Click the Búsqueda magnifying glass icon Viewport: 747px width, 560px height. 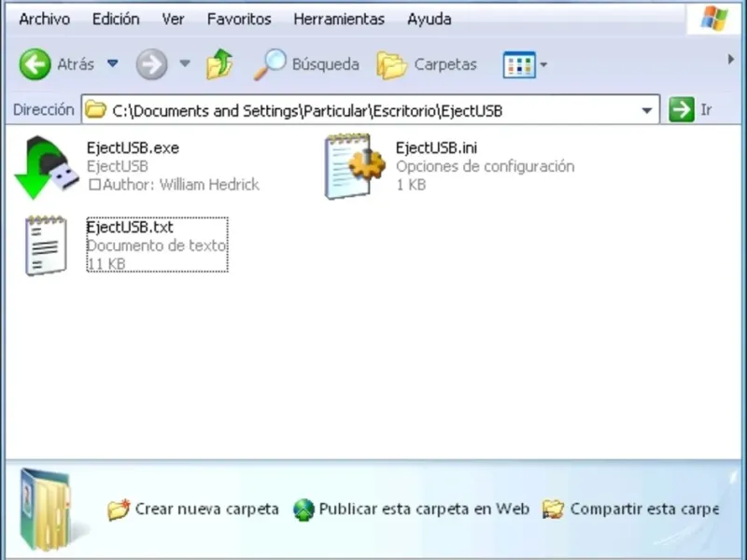pyautogui.click(x=270, y=63)
